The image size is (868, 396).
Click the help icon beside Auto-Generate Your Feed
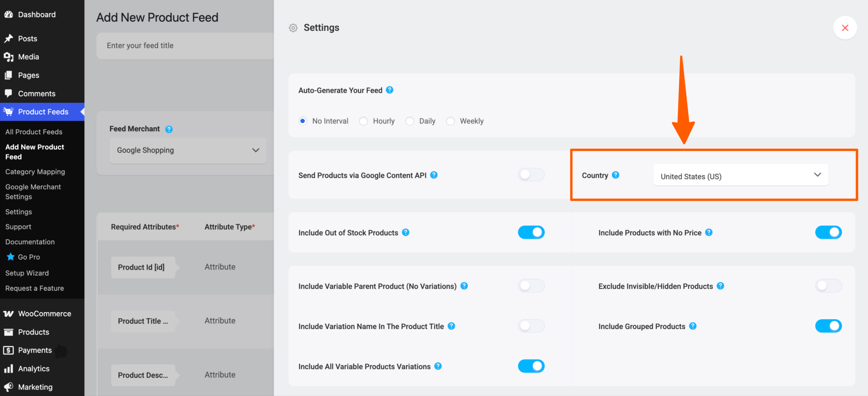click(390, 90)
